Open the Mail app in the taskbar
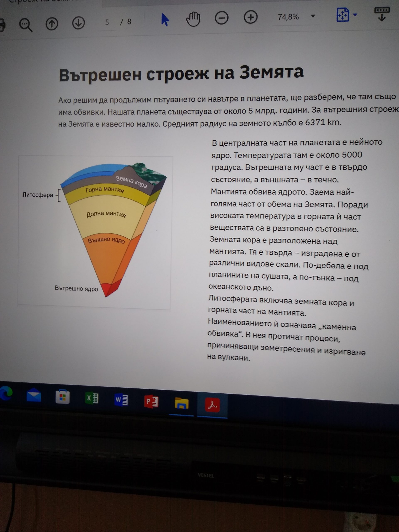 pyautogui.click(x=34, y=395)
